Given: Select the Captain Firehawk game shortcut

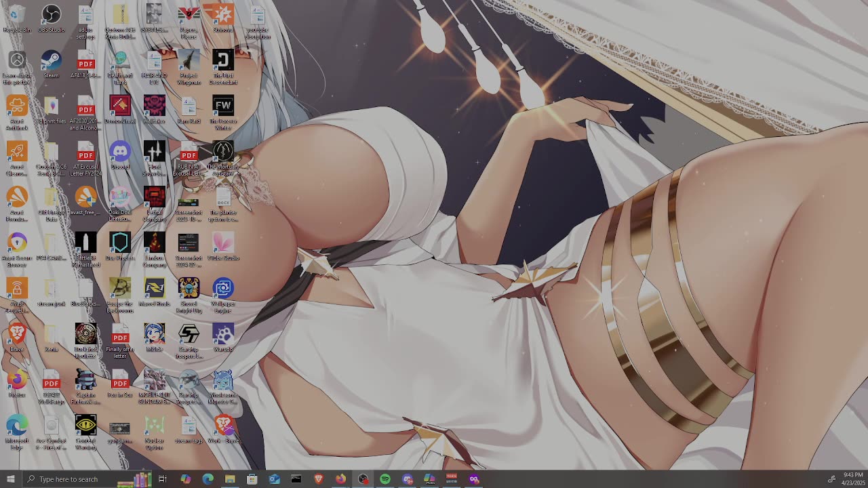Looking at the screenshot, I should click(85, 388).
